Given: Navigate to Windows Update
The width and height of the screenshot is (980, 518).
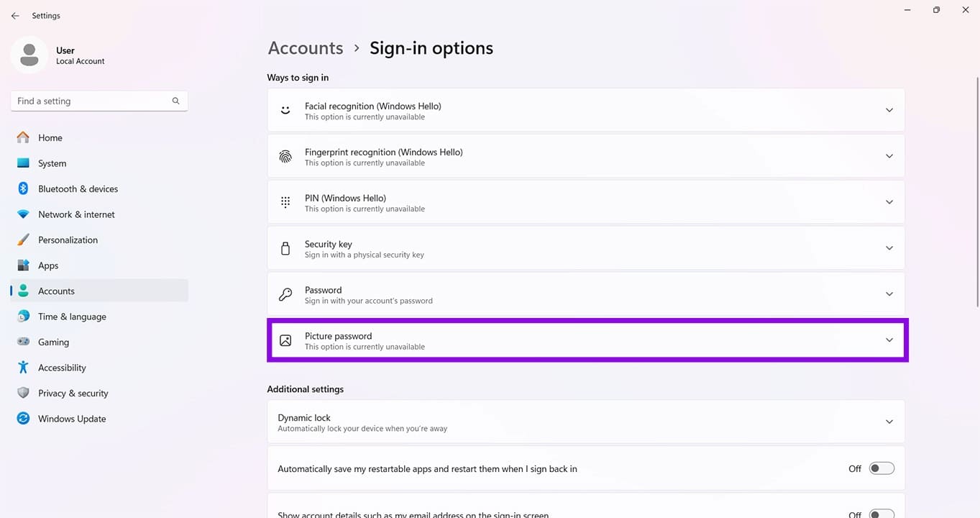Looking at the screenshot, I should pyautogui.click(x=99, y=419).
